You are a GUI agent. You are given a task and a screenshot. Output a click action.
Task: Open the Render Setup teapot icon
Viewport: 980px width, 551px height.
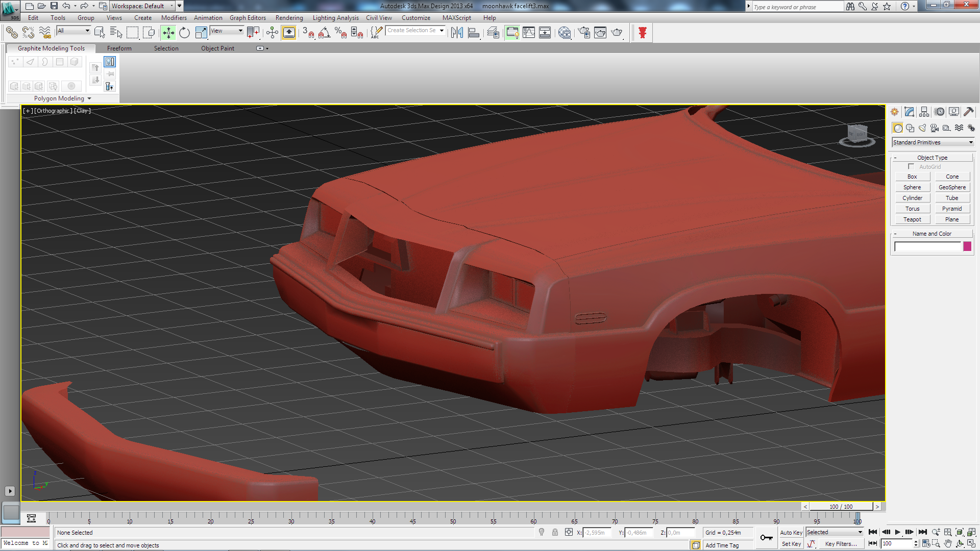(584, 33)
